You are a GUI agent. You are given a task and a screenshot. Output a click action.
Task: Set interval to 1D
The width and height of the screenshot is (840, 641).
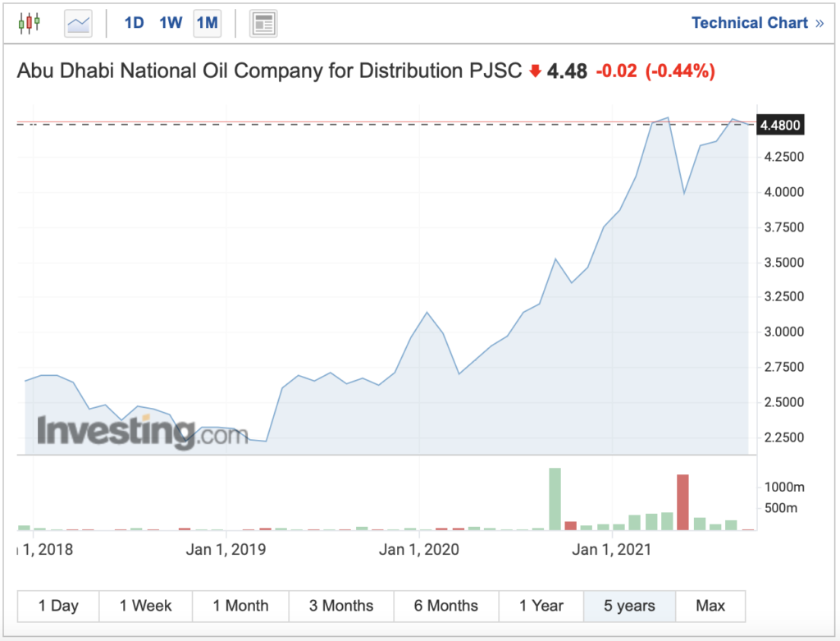pos(134,23)
